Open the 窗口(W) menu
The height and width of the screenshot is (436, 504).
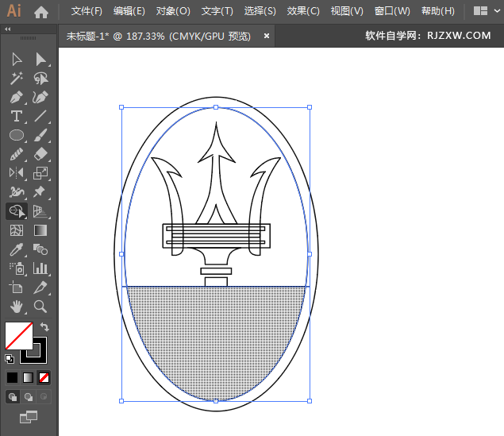tap(392, 11)
